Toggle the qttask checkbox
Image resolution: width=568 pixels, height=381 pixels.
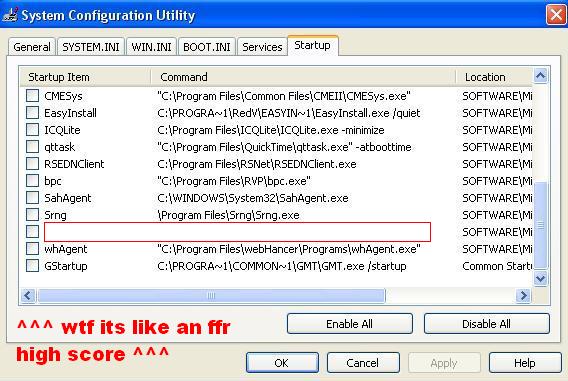[x=32, y=147]
